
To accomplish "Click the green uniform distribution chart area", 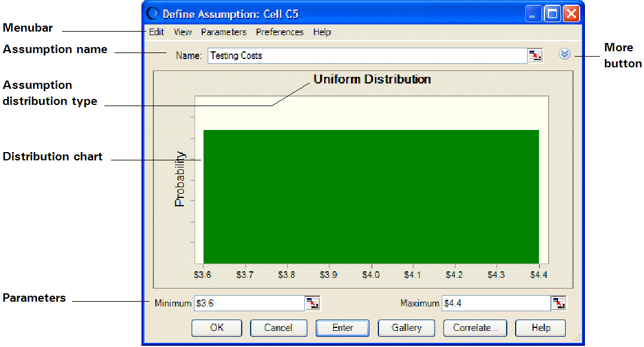I will (x=371, y=197).
